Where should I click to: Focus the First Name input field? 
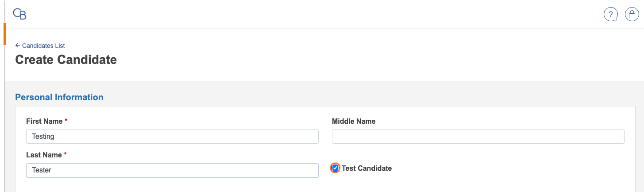coord(172,137)
